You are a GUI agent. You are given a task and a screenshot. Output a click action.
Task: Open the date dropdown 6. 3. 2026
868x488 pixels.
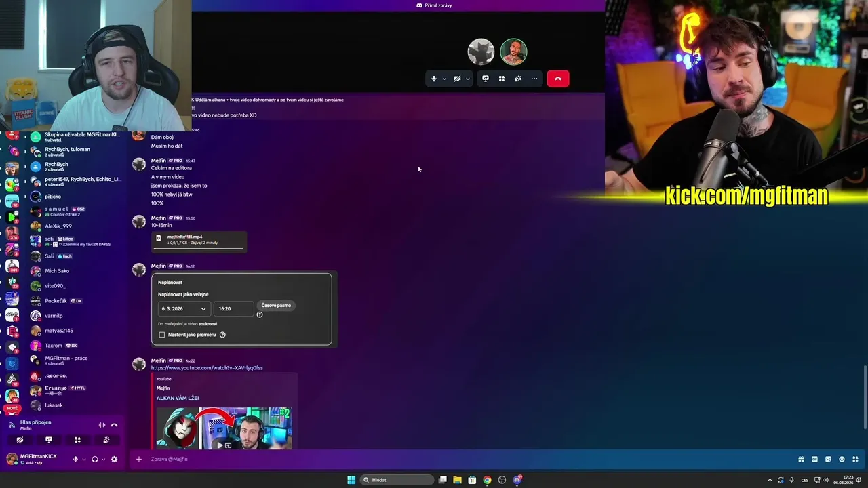(184, 308)
